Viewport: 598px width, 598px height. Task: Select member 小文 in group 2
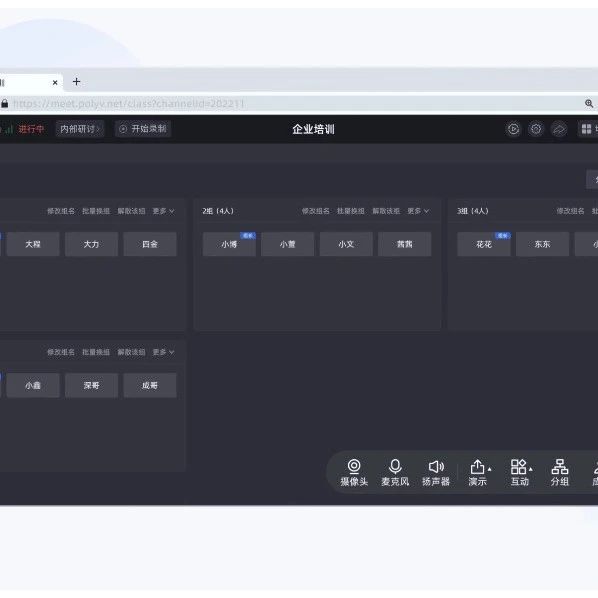[346, 244]
